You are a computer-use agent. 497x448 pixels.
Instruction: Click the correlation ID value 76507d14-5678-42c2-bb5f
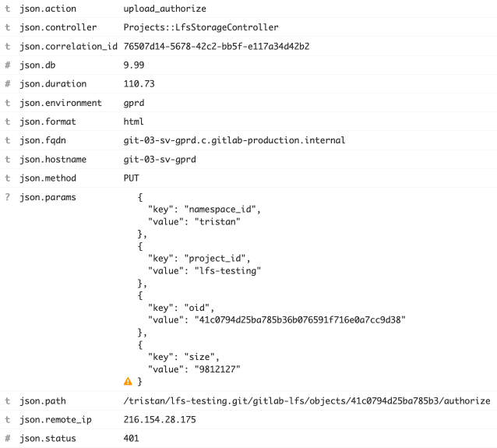[x=217, y=46]
